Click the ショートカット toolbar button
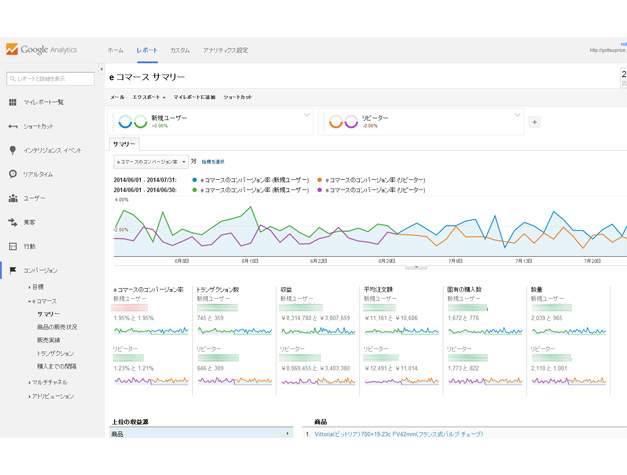This screenshot has height=475, width=627. pos(238,97)
